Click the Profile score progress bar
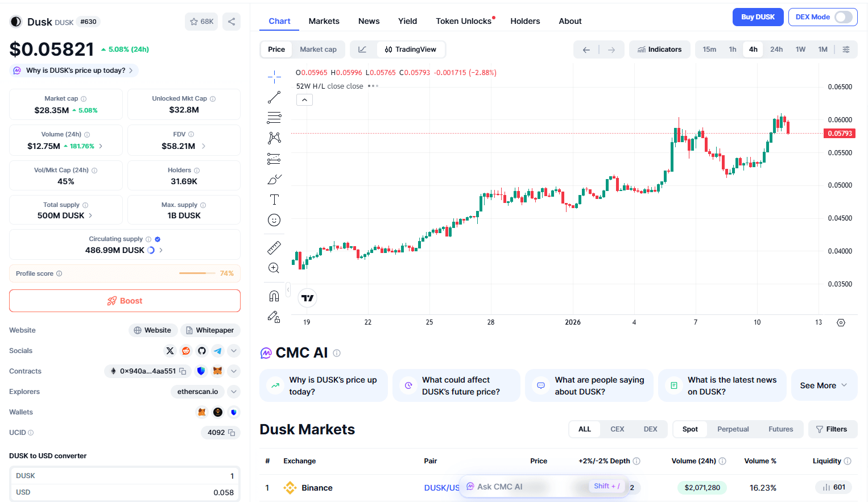Viewport: 868px width, 502px height. coord(193,273)
